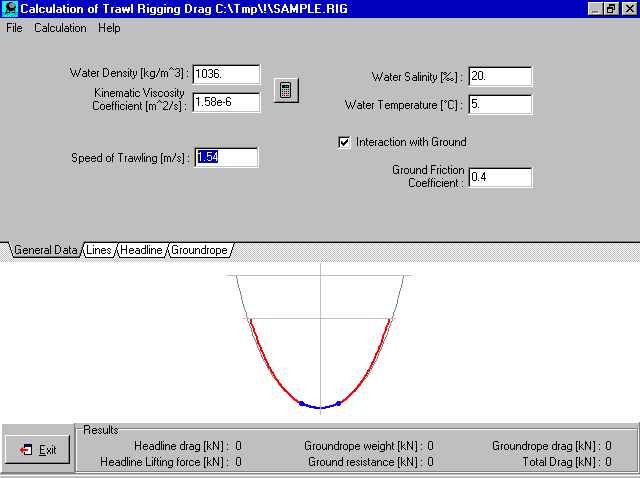Click the Speed of Trawling field
This screenshot has width=640, height=478.
point(226,158)
